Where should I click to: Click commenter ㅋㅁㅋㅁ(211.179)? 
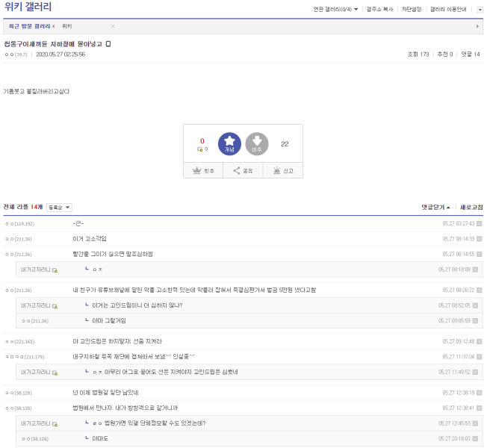(25, 357)
